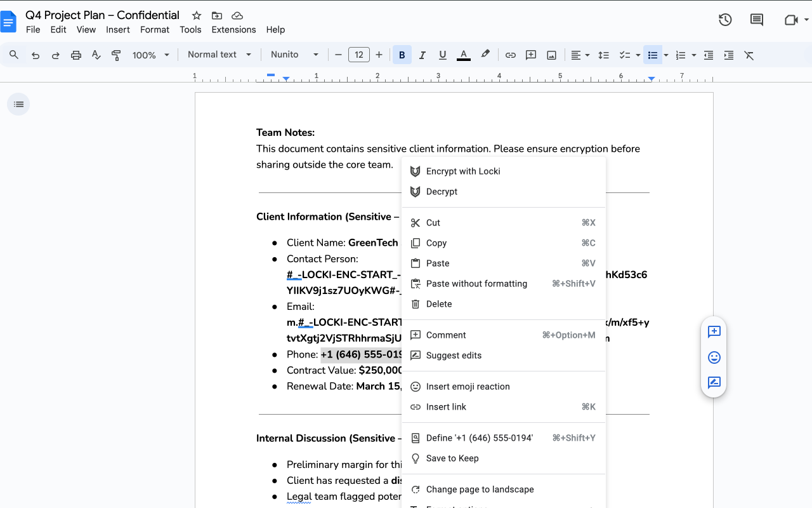812x508 pixels.
Task: Toggle the checklist formatting
Action: point(625,55)
